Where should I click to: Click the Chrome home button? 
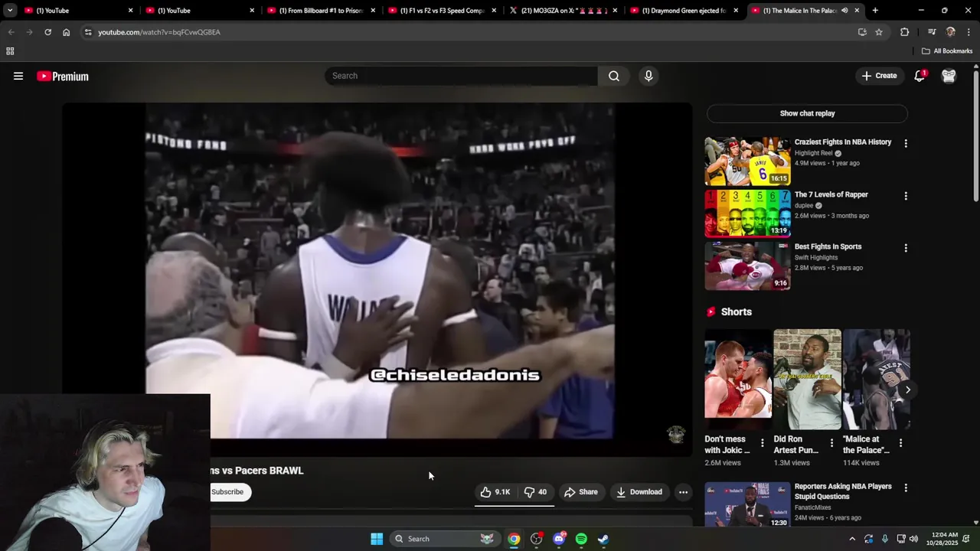(67, 32)
